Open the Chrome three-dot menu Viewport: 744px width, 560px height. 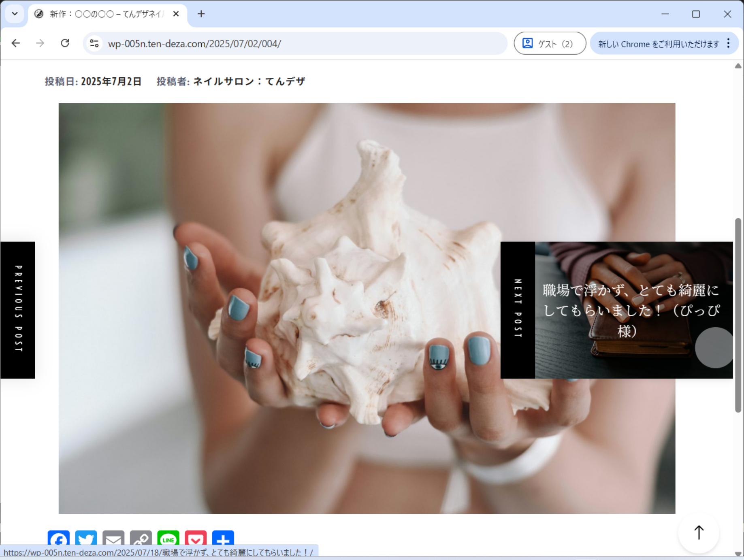coord(728,43)
